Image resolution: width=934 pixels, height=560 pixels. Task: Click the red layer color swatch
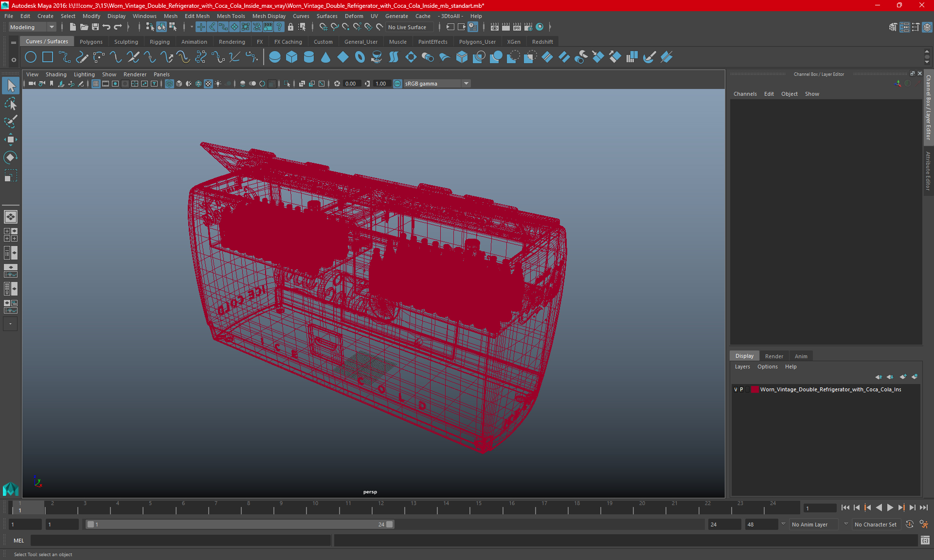pos(754,389)
